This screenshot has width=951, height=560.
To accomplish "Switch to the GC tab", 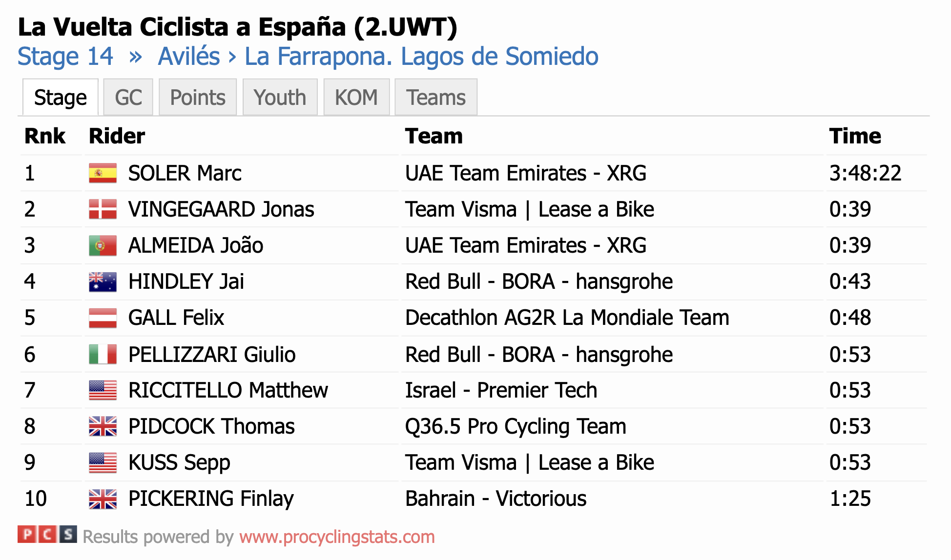I will tap(128, 97).
